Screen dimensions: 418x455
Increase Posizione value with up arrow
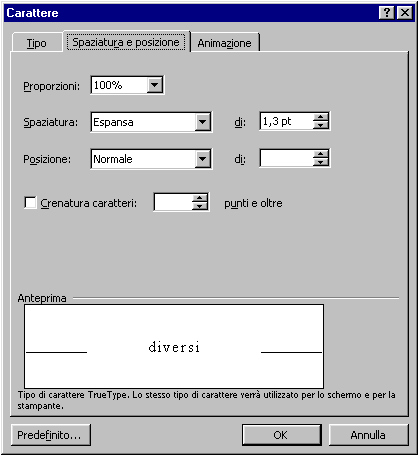(x=321, y=154)
